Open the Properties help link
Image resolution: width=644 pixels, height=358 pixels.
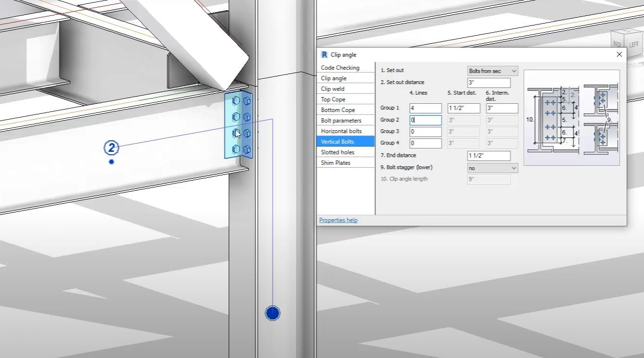338,220
